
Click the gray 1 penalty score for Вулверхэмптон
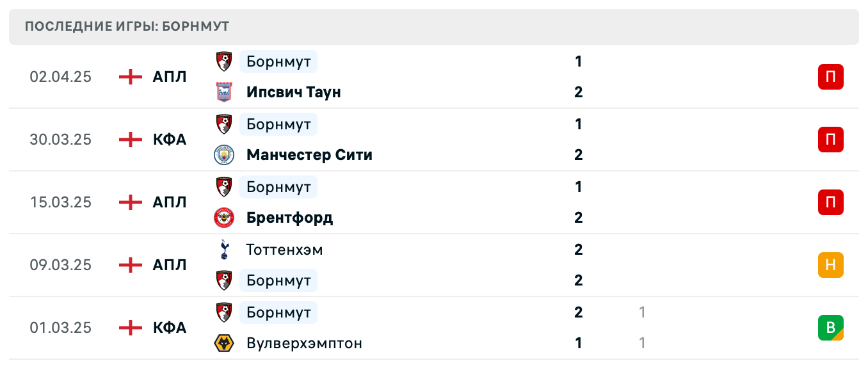coord(640,343)
